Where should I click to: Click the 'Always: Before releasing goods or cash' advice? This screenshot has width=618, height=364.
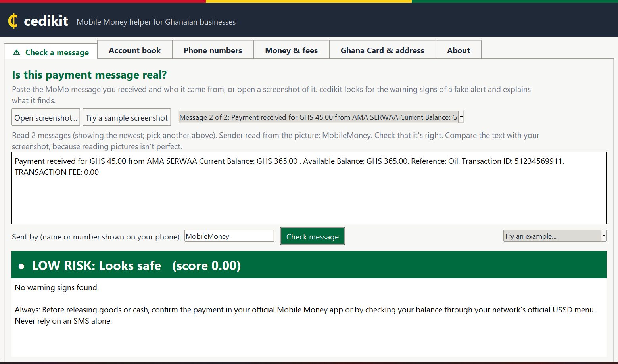coord(305,315)
